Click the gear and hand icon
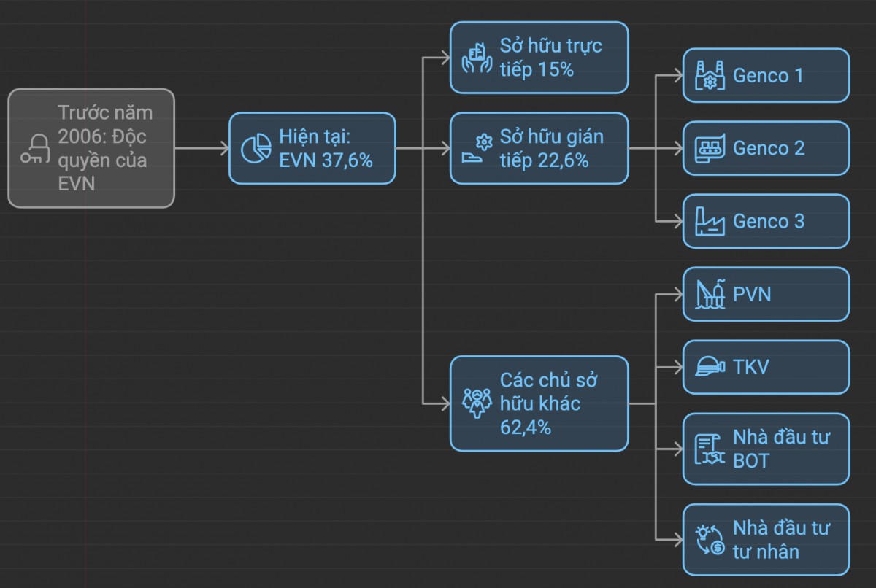 click(477, 149)
